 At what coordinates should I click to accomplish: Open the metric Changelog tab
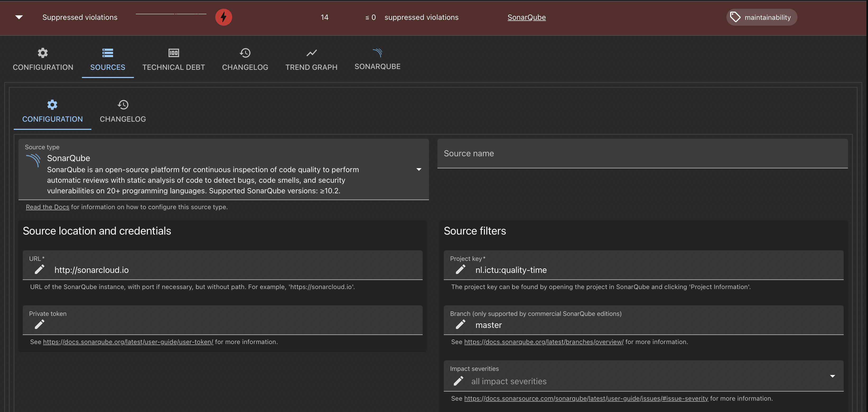coord(245,59)
